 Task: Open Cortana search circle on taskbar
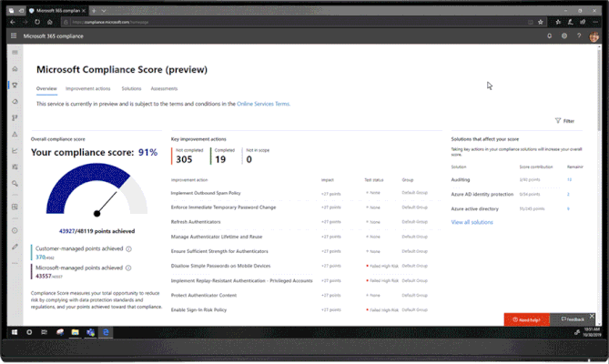point(29,332)
